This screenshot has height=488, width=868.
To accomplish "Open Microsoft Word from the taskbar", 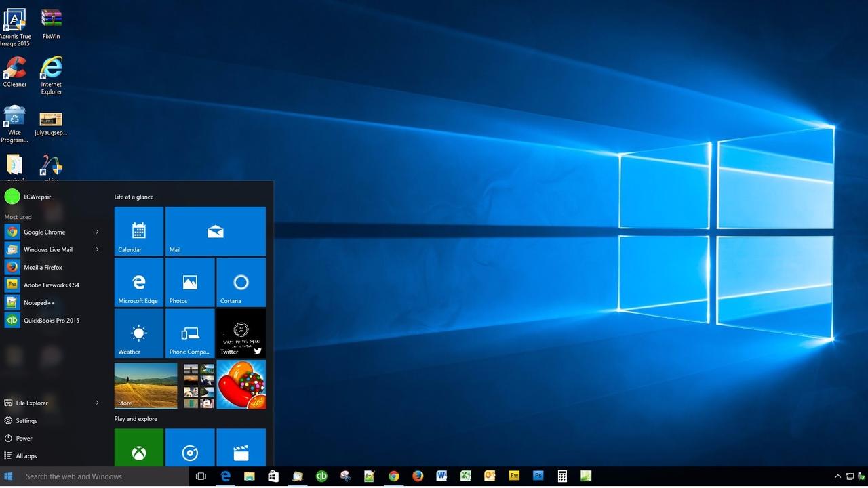I will tap(441, 476).
